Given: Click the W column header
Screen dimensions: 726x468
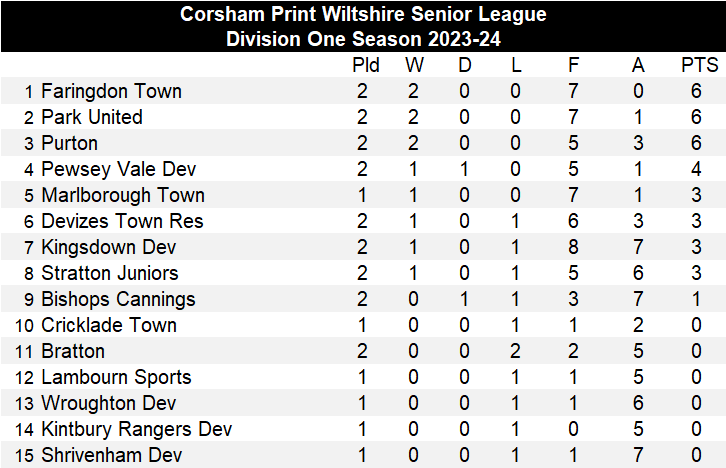Looking at the screenshot, I should click(414, 65).
